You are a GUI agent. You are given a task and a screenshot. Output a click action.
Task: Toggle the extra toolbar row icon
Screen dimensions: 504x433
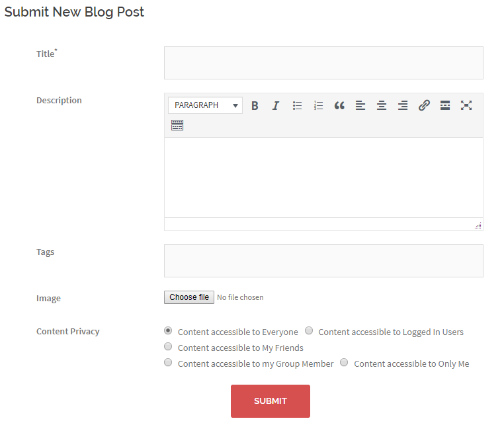pos(177,125)
